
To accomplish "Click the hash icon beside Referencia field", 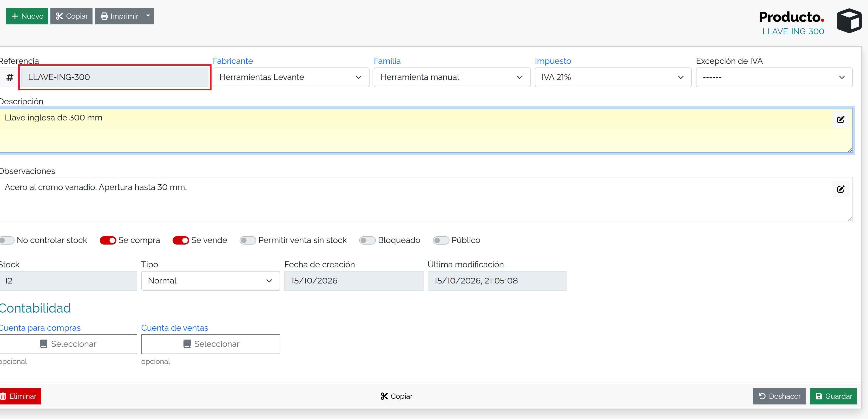I will coord(10,77).
